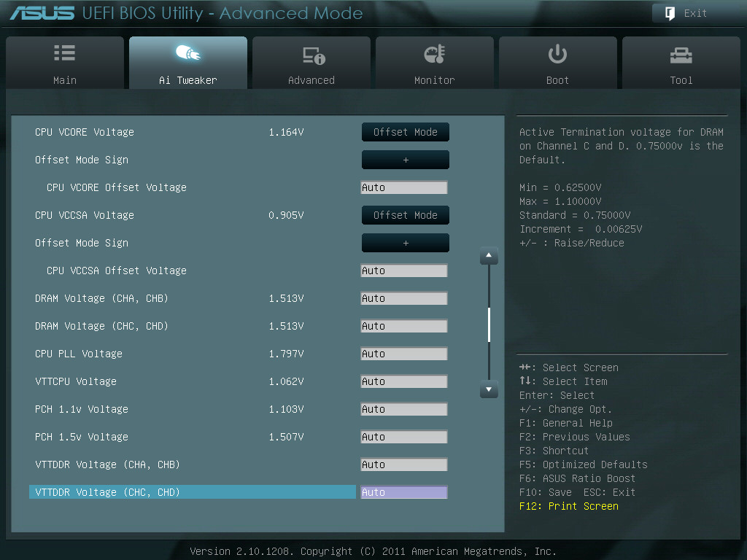The width and height of the screenshot is (747, 560).
Task: Click the 1.507V reading
Action: pos(286,437)
